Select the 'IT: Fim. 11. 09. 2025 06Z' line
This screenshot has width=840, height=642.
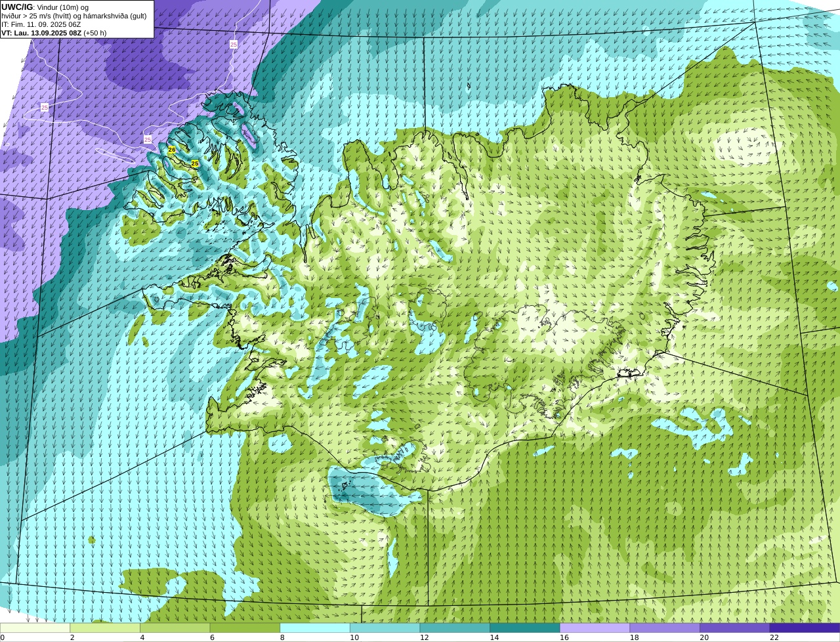(41, 24)
